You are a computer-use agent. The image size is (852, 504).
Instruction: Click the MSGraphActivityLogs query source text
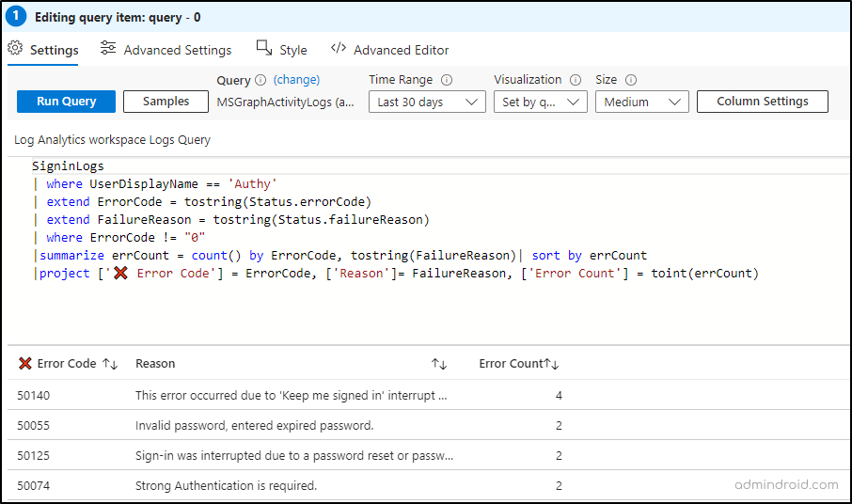pyautogui.click(x=285, y=102)
